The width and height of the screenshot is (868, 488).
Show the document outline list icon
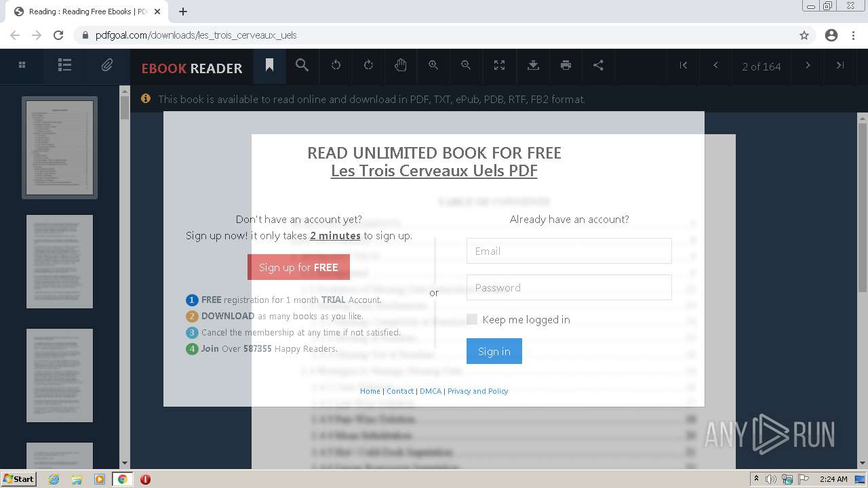click(x=64, y=65)
